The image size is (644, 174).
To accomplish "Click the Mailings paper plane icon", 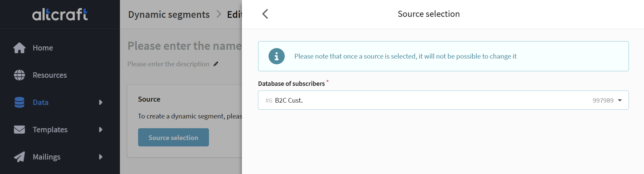I will [19, 157].
